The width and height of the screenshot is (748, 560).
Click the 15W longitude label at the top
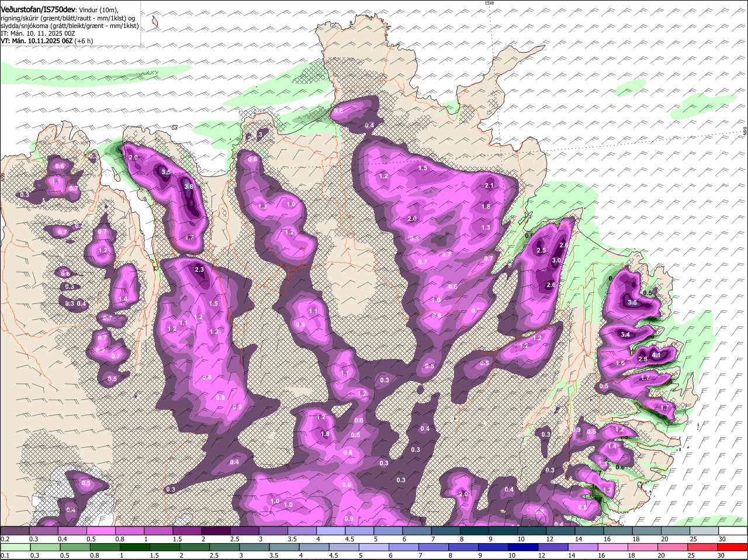489,4
